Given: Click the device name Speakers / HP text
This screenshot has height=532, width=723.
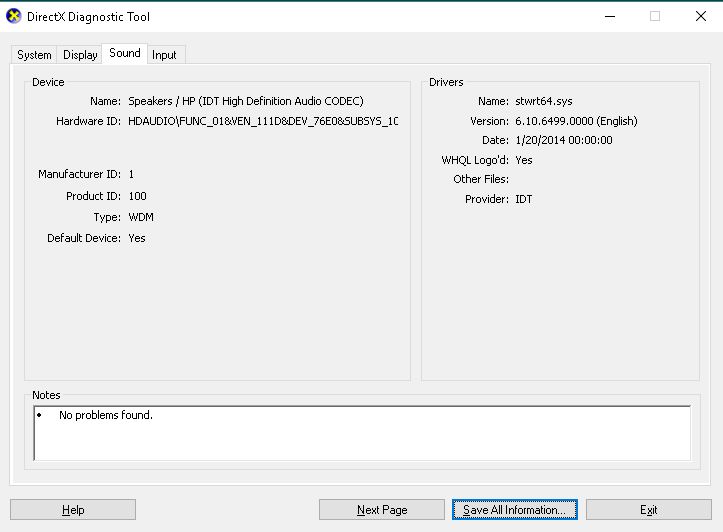Looking at the screenshot, I should coord(246,101).
